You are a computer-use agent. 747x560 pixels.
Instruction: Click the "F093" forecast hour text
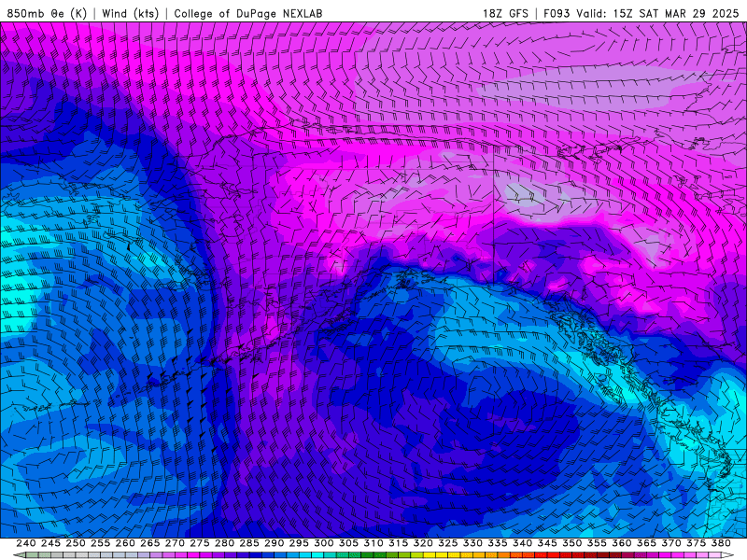tap(557, 13)
